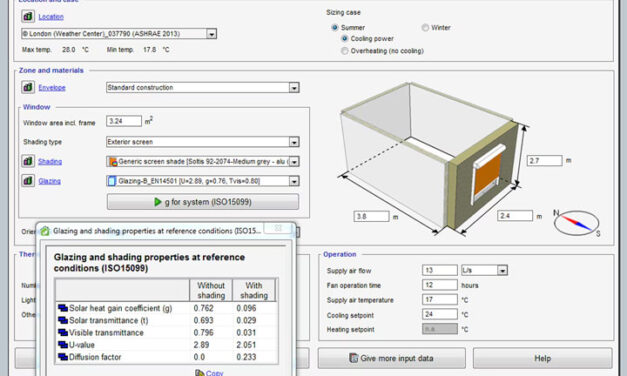Open the Glazing database icon
Image resolution: width=627 pixels, height=376 pixels.
(28, 181)
